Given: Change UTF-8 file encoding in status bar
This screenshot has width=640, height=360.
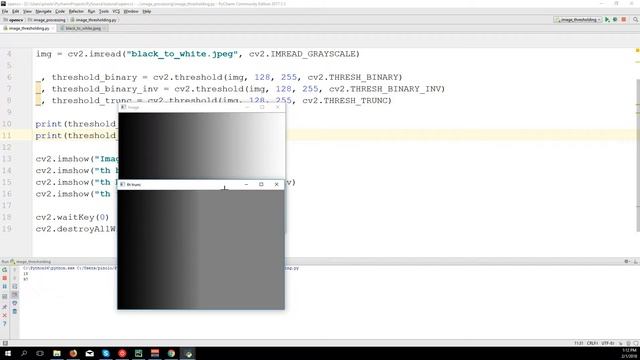Looking at the screenshot, I should pos(608,343).
